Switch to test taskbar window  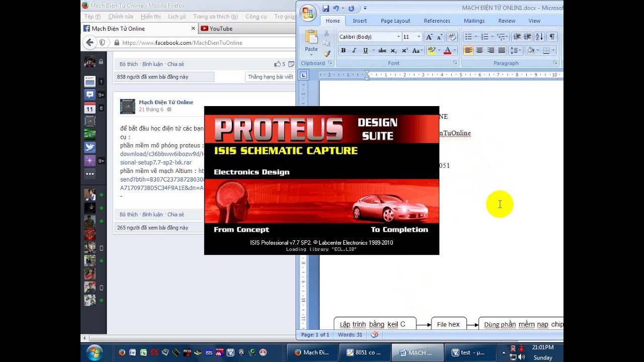point(470,352)
